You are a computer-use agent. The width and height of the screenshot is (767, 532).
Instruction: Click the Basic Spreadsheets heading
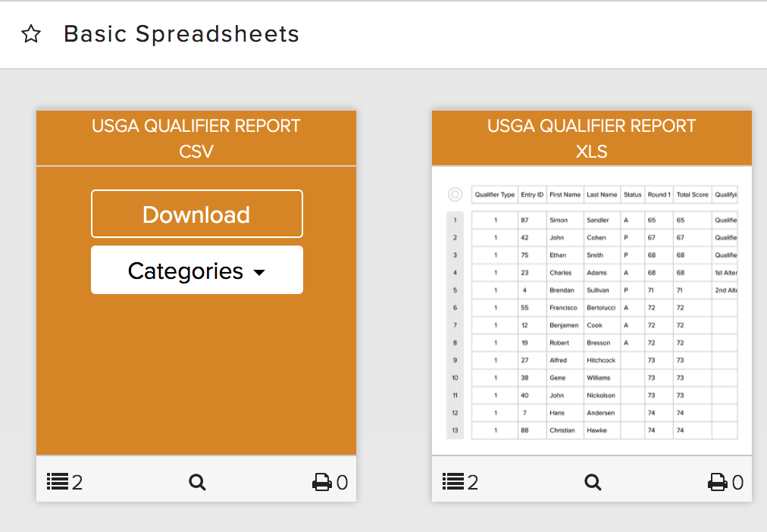(x=181, y=34)
